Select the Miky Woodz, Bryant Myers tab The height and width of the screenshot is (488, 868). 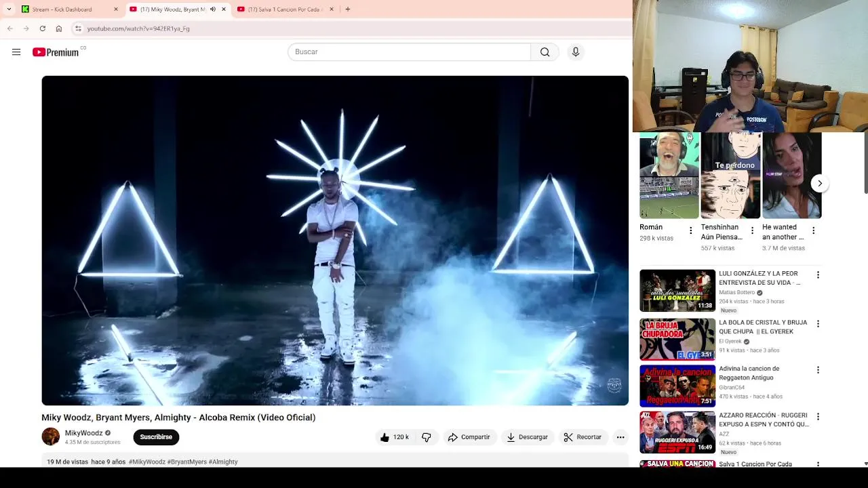tap(172, 9)
